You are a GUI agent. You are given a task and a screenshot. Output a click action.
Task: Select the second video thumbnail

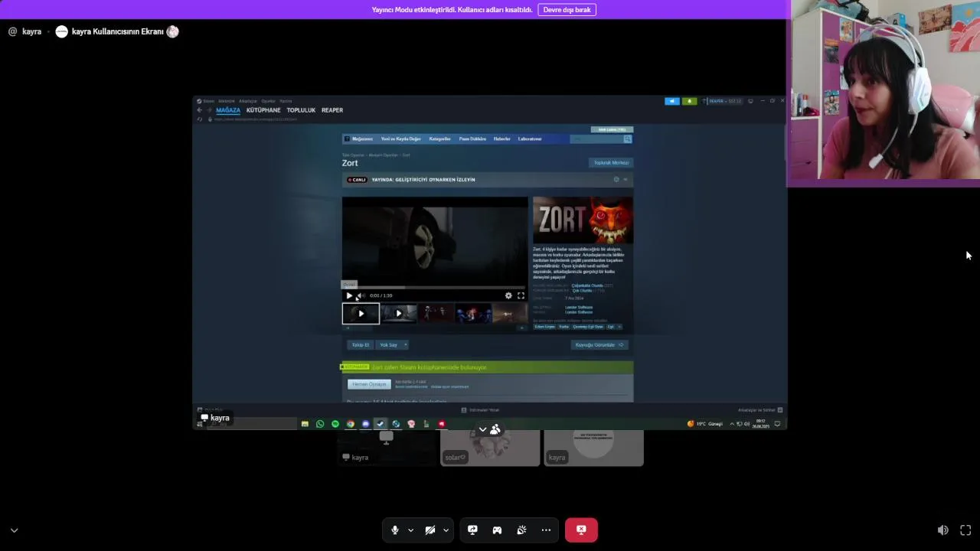point(398,314)
